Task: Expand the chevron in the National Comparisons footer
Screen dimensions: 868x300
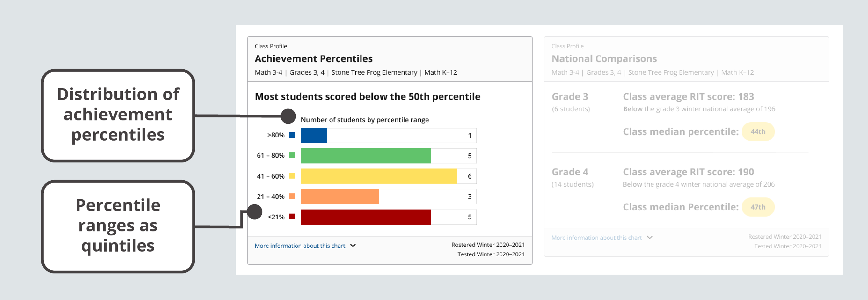Action: coord(650,237)
